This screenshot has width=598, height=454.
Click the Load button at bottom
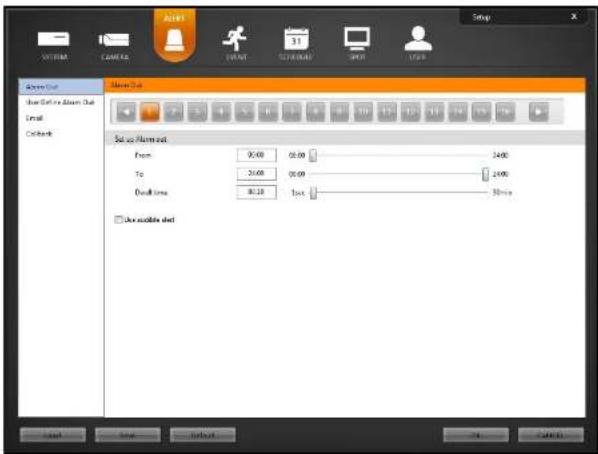pyautogui.click(x=53, y=435)
